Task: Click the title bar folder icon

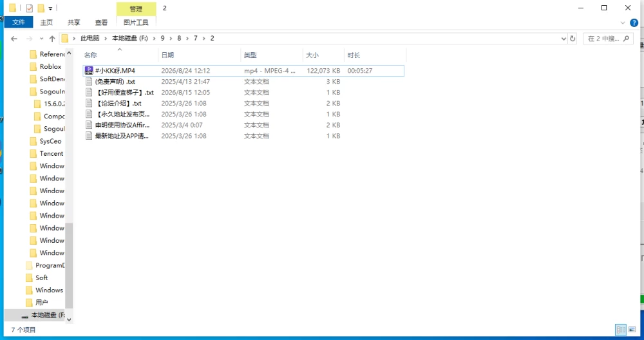Action: (x=13, y=8)
